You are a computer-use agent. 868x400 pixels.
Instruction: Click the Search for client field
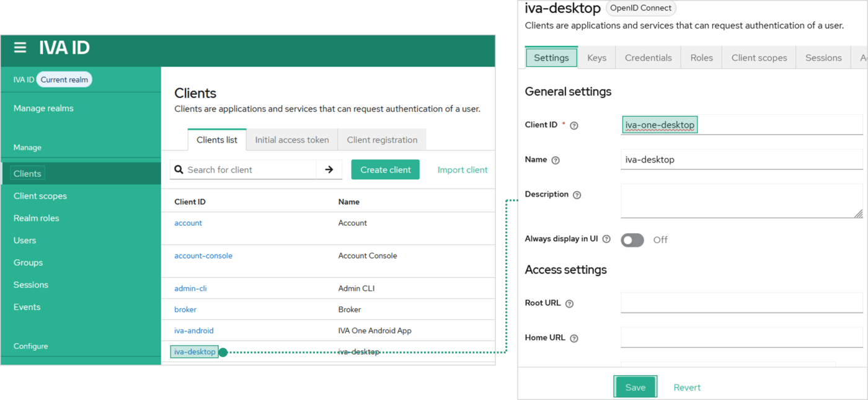(x=248, y=169)
